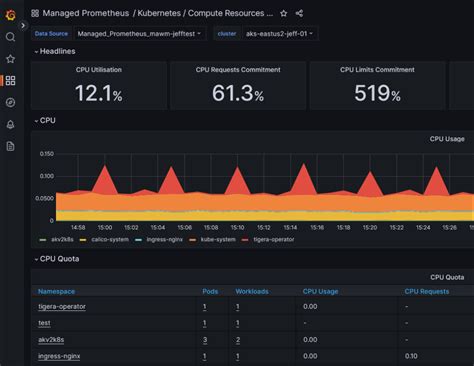The image size is (474, 366).
Task: Toggle tigera-operator series in CPU legend
Action: [274, 239]
